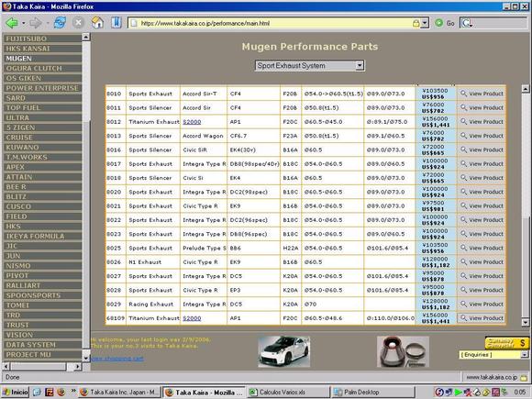Image resolution: width=532 pixels, height=399 pixels.
Task: Switch to Calculos Varios.xls taskbar window
Action: [288, 393]
